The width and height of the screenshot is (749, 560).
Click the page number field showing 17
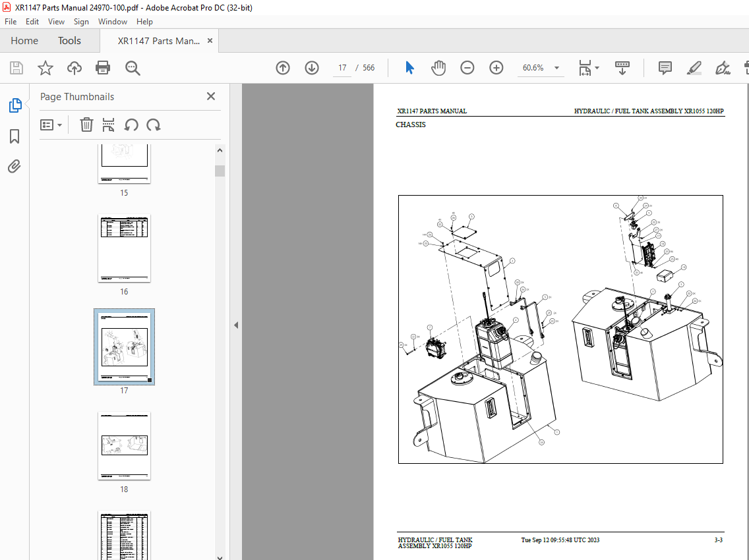point(342,68)
